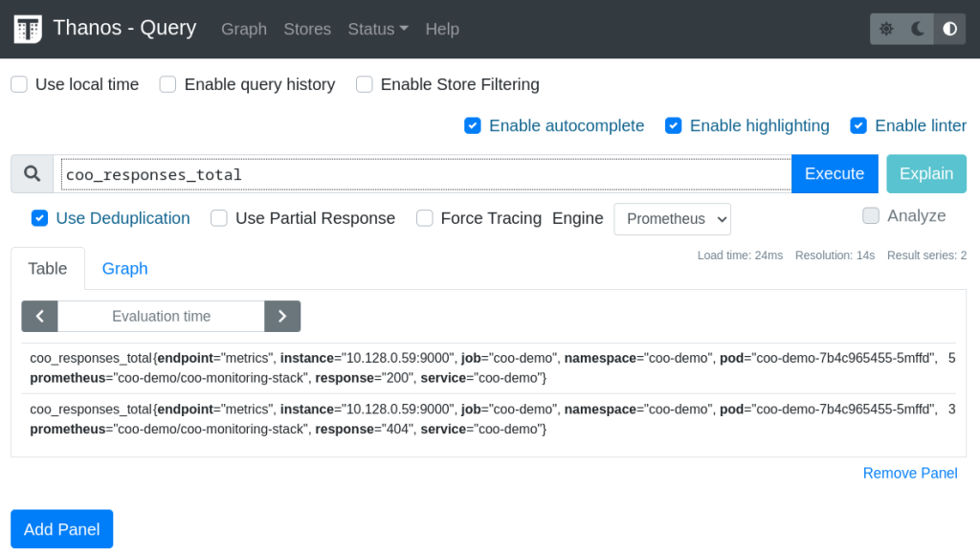Focus the coo_responses_total query input
Screen dimensions: 980x555
pyautogui.click(x=426, y=174)
